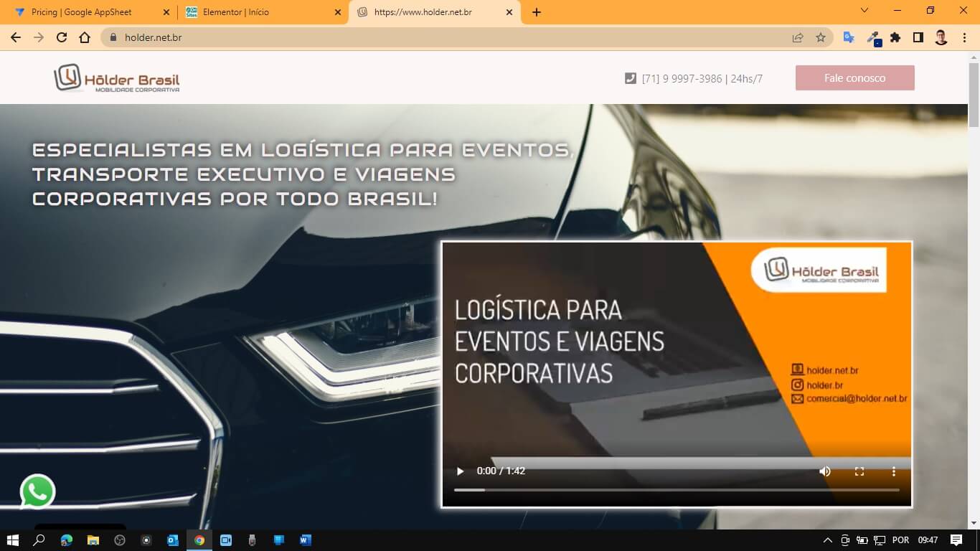Open Word from the Windows taskbar
The image size is (980, 551).
pos(306,540)
